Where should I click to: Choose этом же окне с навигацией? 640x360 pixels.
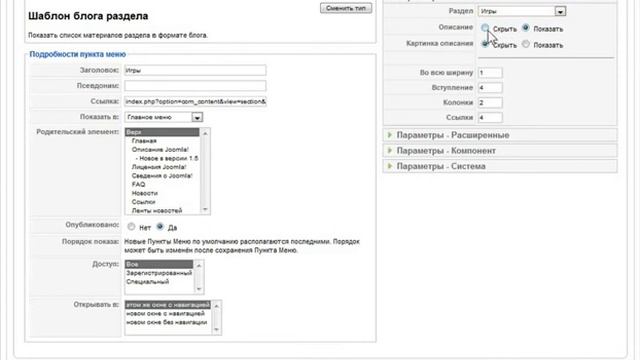(x=168, y=305)
